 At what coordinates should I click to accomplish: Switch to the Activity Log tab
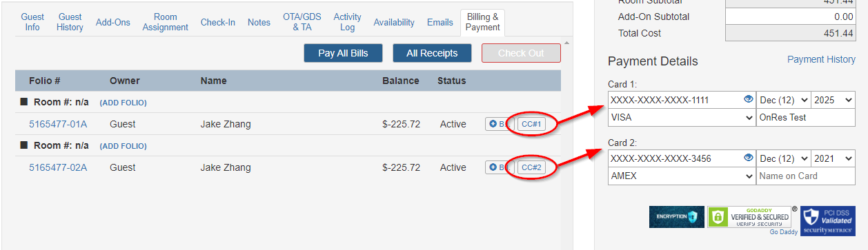point(348,22)
